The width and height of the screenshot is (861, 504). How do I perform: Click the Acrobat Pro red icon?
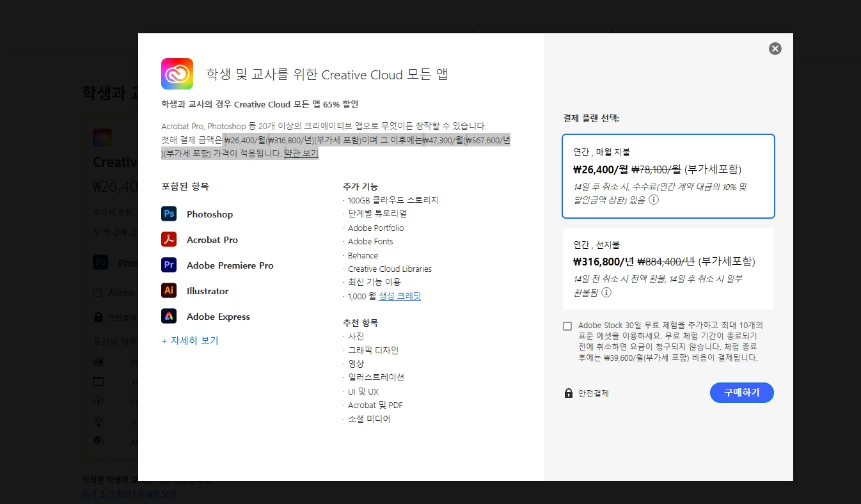(169, 239)
